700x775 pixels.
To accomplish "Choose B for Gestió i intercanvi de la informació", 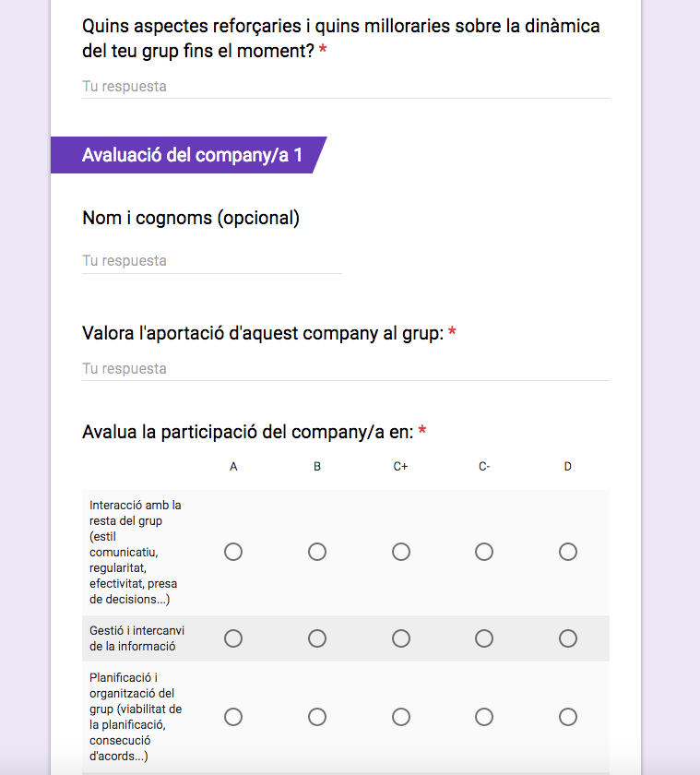I will pyautogui.click(x=317, y=638).
